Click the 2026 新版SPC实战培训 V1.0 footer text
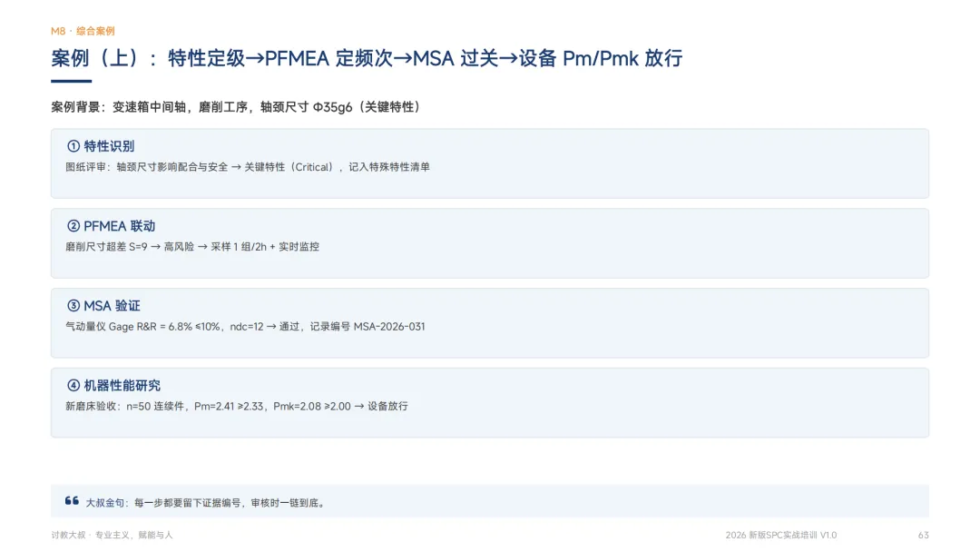 pos(780,535)
